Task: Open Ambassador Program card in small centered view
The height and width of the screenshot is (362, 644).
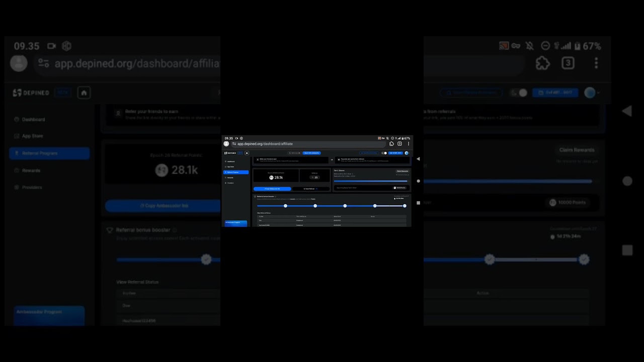Action: click(x=236, y=223)
